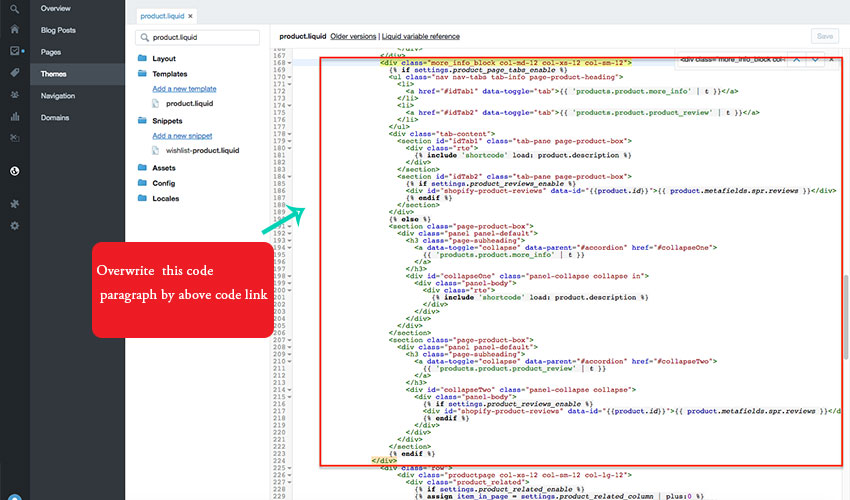The height and width of the screenshot is (500, 850).
Task: Open the Older versions link
Action: pyautogui.click(x=355, y=36)
